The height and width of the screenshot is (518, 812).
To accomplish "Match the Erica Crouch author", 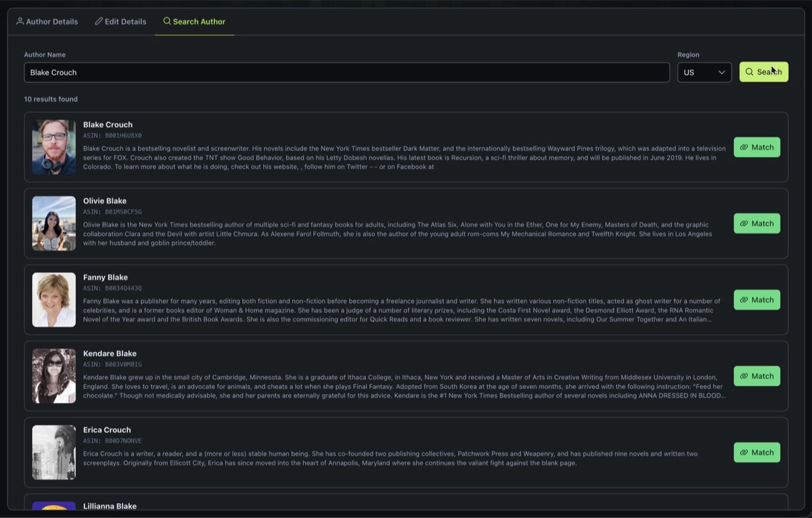I will (x=757, y=452).
